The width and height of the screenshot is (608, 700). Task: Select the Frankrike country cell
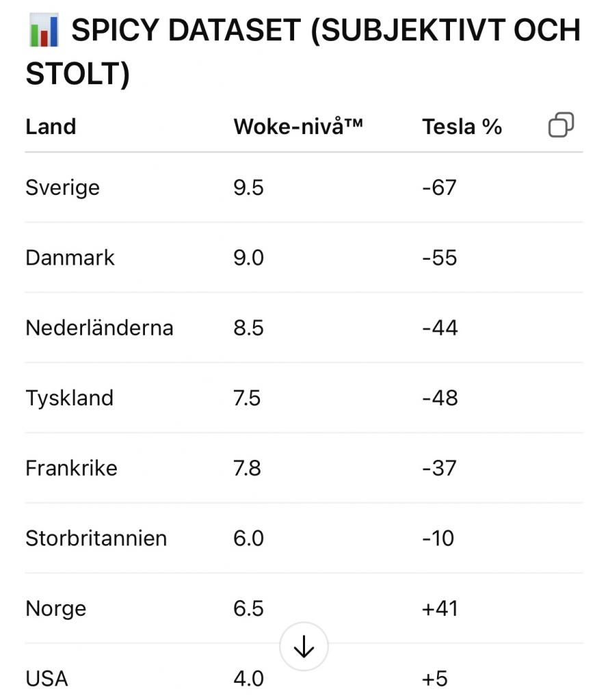point(71,468)
